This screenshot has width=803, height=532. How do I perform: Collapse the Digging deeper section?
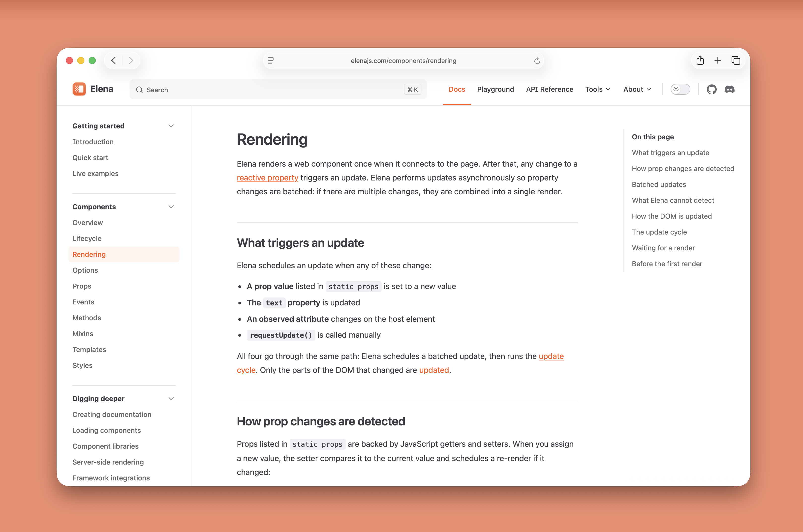(171, 399)
